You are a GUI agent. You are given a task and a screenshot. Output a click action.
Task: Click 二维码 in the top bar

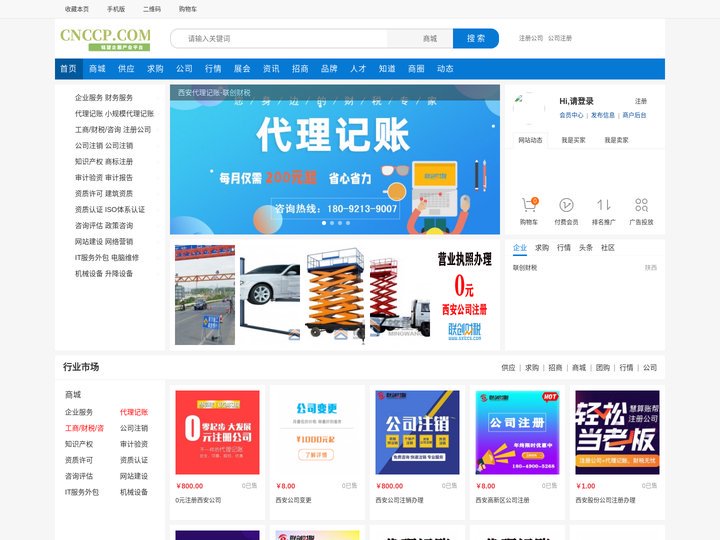click(152, 9)
